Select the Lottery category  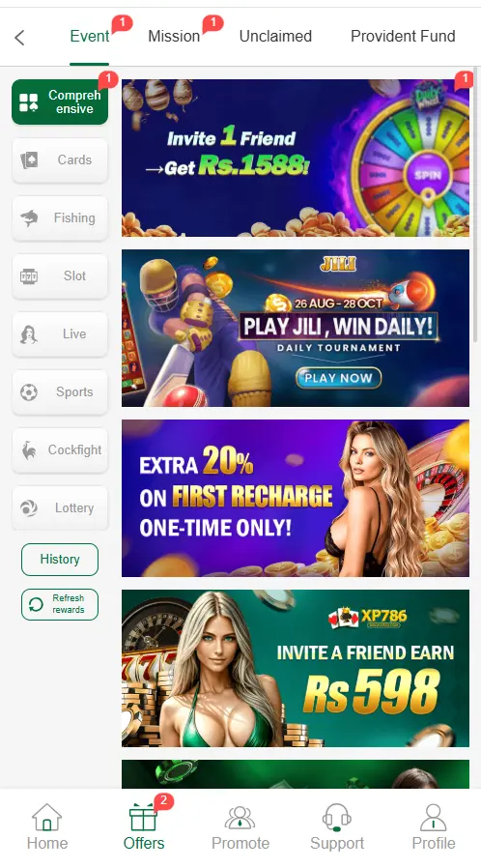coord(60,508)
